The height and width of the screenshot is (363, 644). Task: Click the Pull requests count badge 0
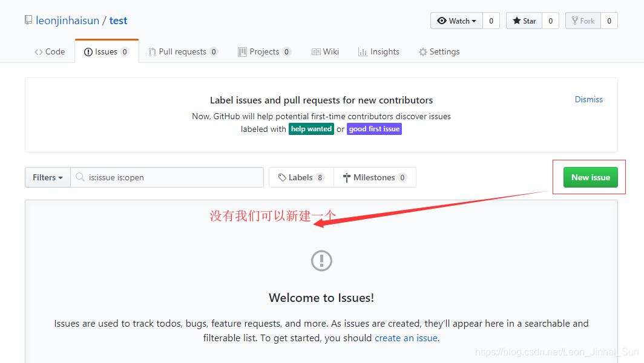(x=214, y=52)
